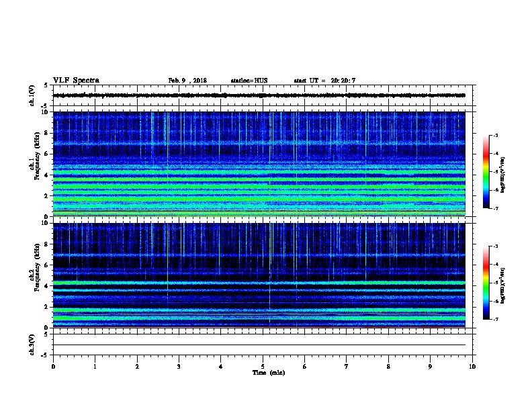The height and width of the screenshot is (411, 532).
Task: Click time axis tick label "2"
Action: (x=137, y=367)
